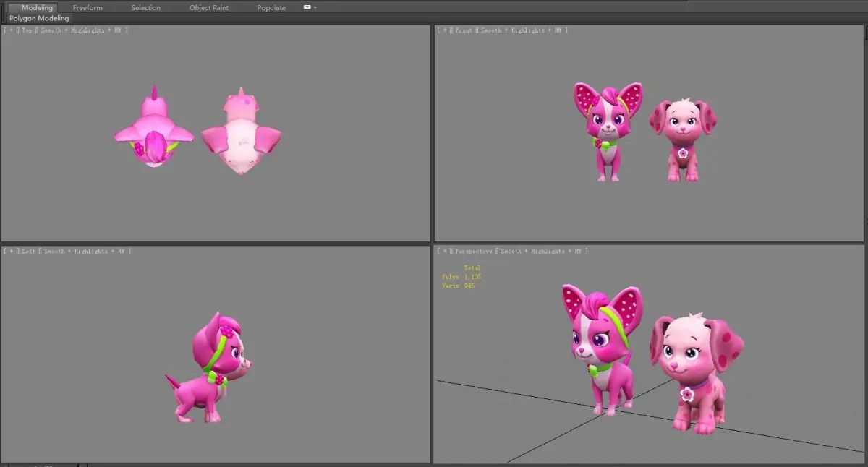Click the Left viewport name label
The width and height of the screenshot is (868, 467).
click(29, 252)
